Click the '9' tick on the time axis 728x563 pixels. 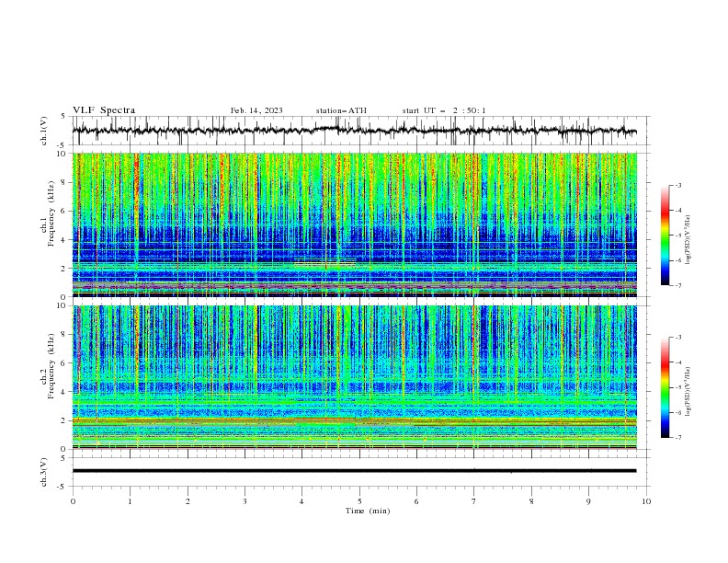[x=588, y=501]
